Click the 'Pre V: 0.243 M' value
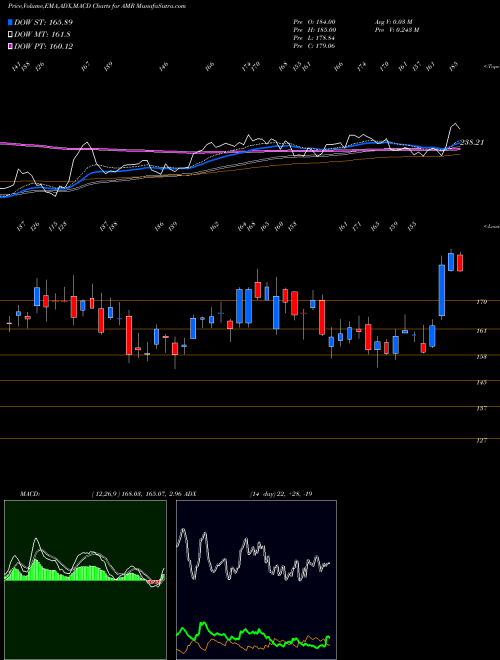The width and height of the screenshot is (500, 660). 396,30
